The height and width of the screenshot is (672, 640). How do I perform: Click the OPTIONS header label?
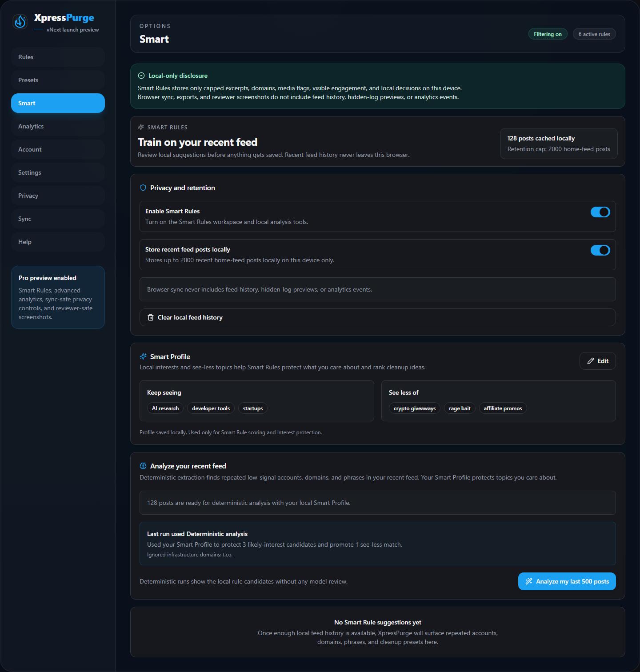tap(155, 26)
